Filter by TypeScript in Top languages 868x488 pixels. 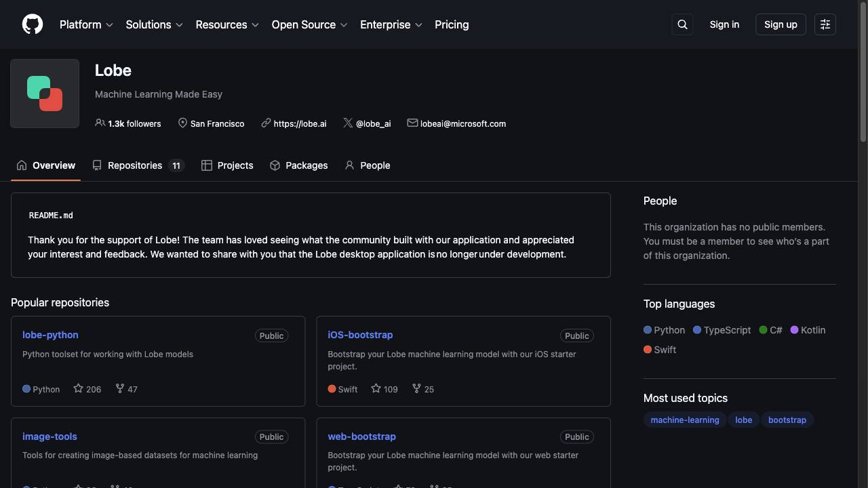tap(722, 330)
